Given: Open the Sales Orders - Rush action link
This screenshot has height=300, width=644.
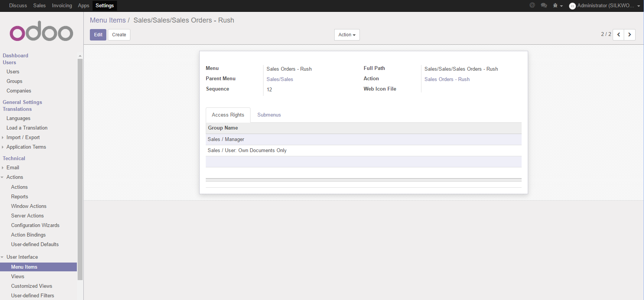Looking at the screenshot, I should click(447, 79).
